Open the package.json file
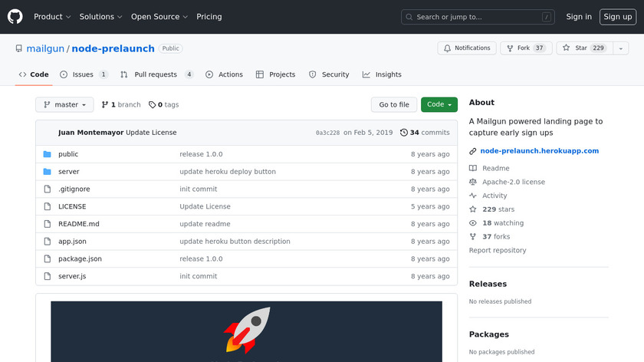 pos(80,259)
